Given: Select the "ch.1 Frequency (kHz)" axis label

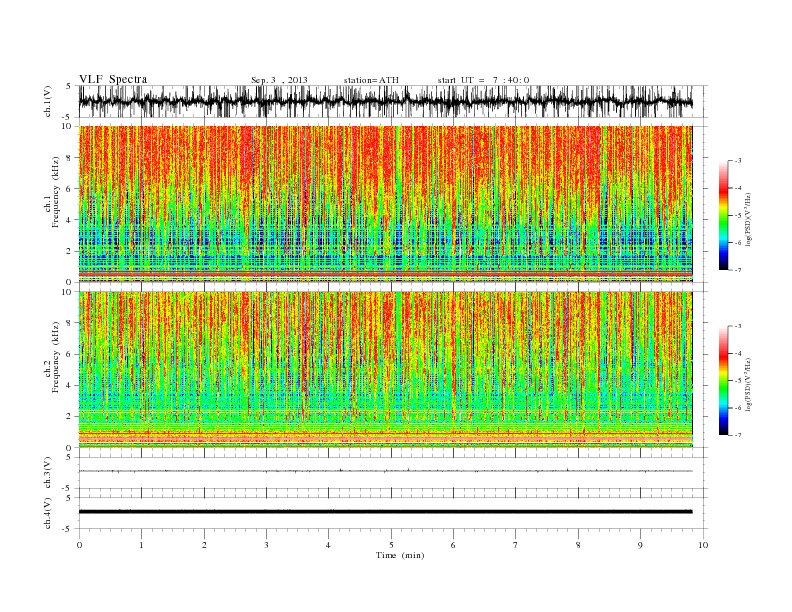Looking at the screenshot, I should [x=52, y=192].
